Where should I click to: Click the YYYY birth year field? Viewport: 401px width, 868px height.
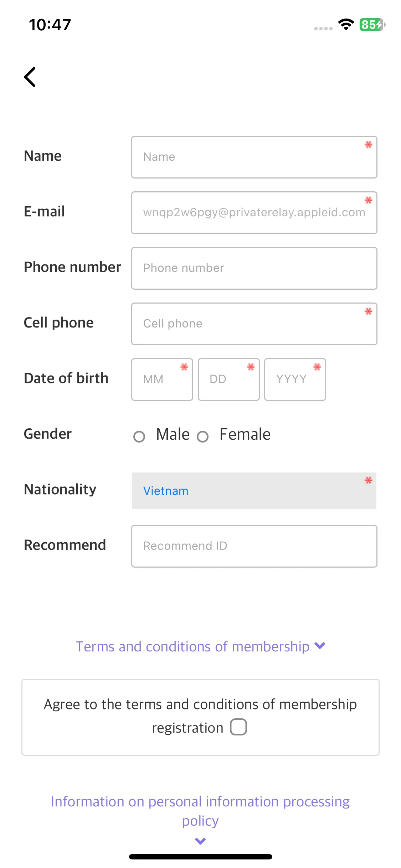tap(295, 379)
